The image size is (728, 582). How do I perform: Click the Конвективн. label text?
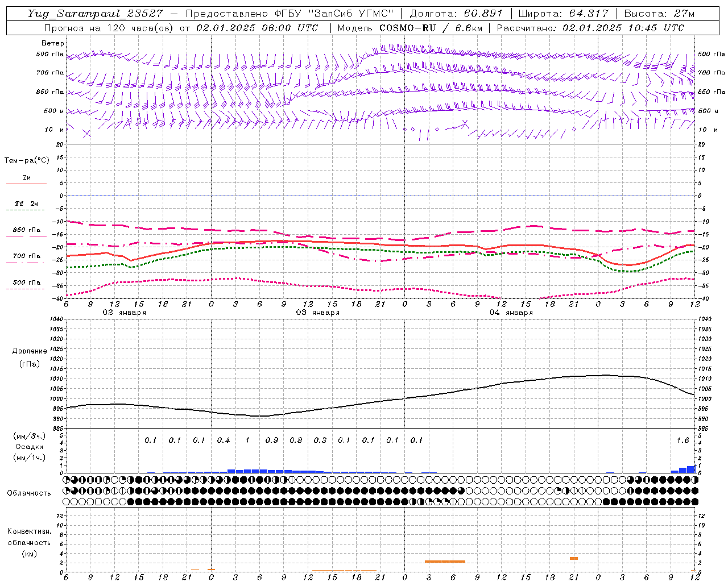coord(29,531)
